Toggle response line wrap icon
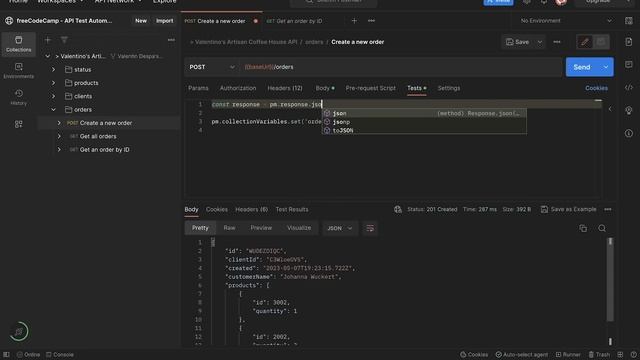 pyautogui.click(x=370, y=228)
